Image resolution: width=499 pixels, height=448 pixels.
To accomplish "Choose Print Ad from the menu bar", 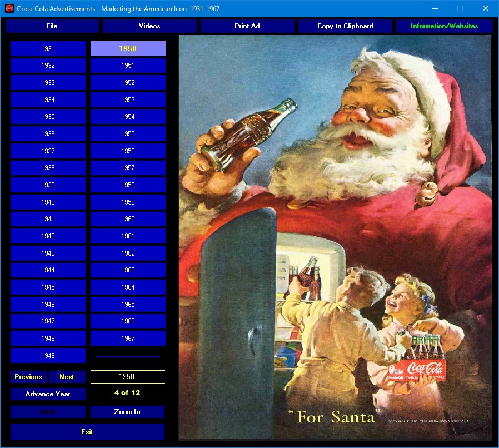I will click(x=247, y=26).
